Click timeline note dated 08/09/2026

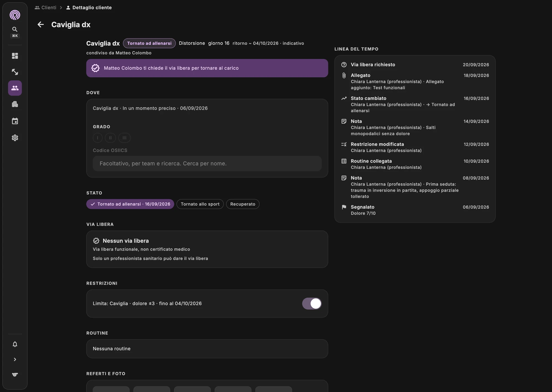click(x=415, y=187)
